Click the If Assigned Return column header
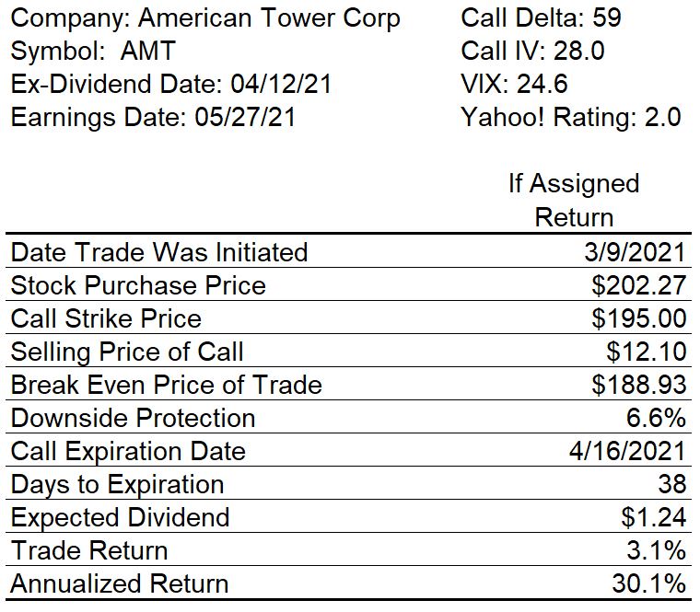The image size is (700, 612). coord(574,201)
